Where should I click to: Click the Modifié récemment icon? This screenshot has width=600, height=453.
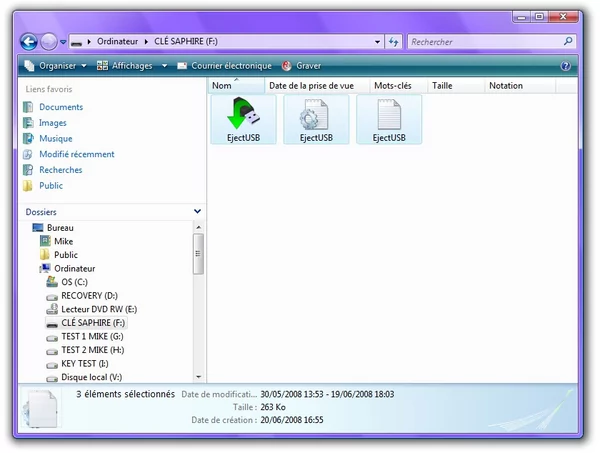coord(28,154)
